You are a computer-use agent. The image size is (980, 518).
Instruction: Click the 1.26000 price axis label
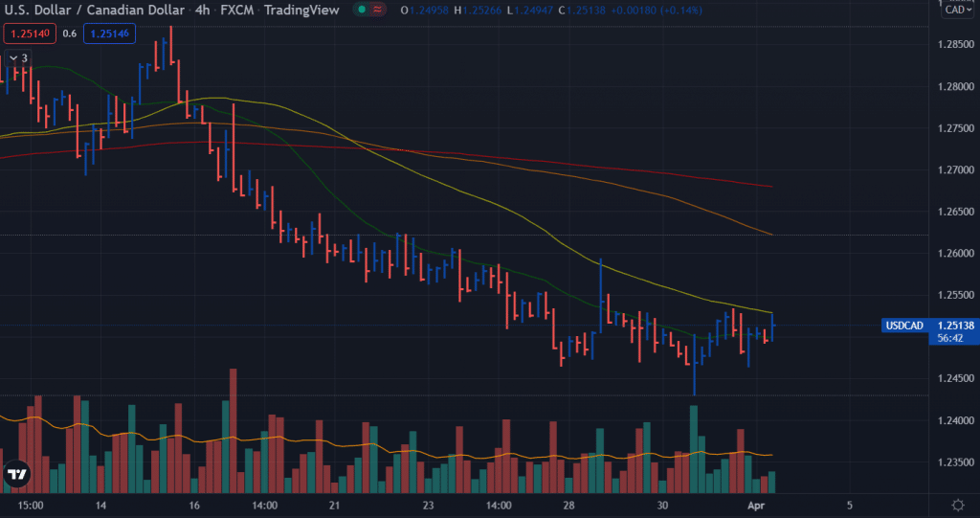tap(956, 254)
